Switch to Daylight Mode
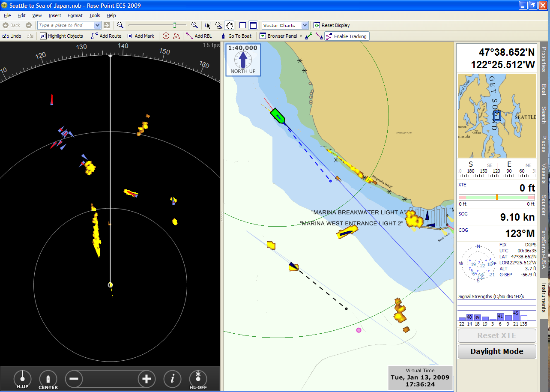The height and width of the screenshot is (392, 550). pyautogui.click(x=496, y=351)
